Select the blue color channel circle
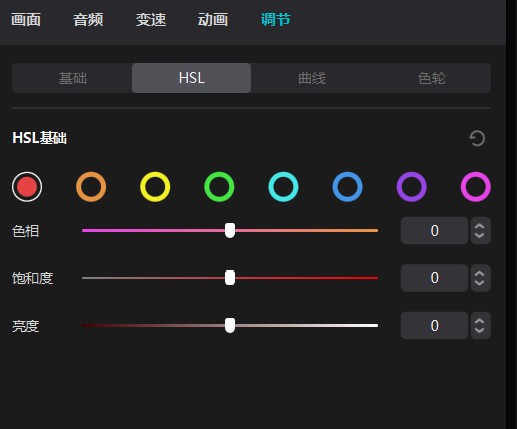 [x=347, y=187]
